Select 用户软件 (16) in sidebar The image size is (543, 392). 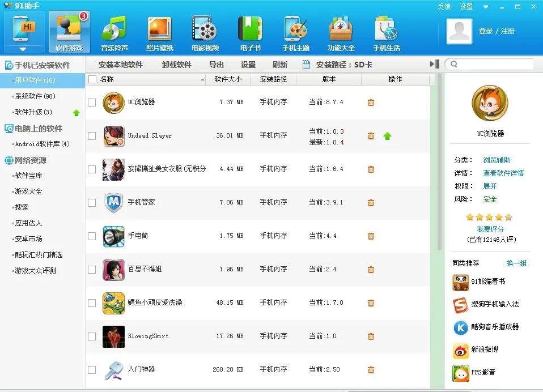tap(43, 80)
